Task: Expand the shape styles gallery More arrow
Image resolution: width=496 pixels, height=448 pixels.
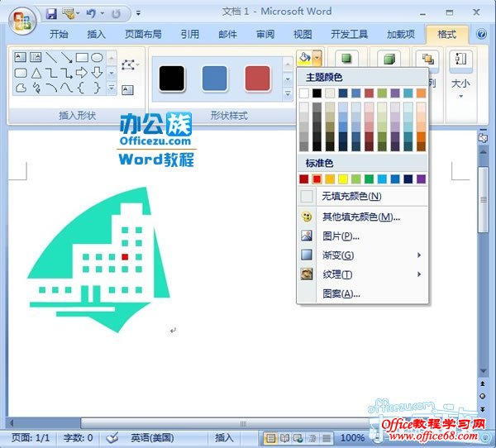Action: click(x=288, y=93)
